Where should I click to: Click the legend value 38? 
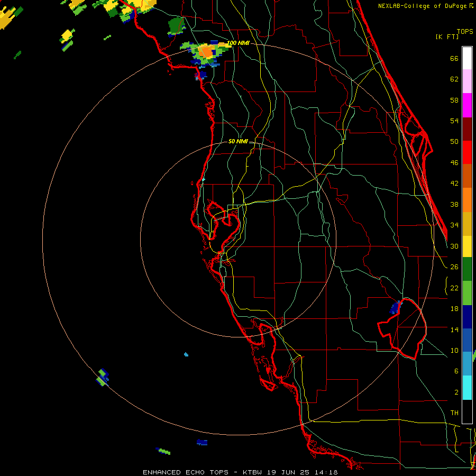pyautogui.click(x=454, y=204)
